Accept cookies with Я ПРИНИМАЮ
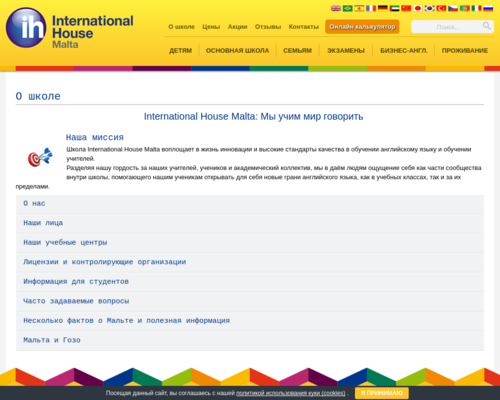Screen dimensions: 500x400 [x=382, y=393]
